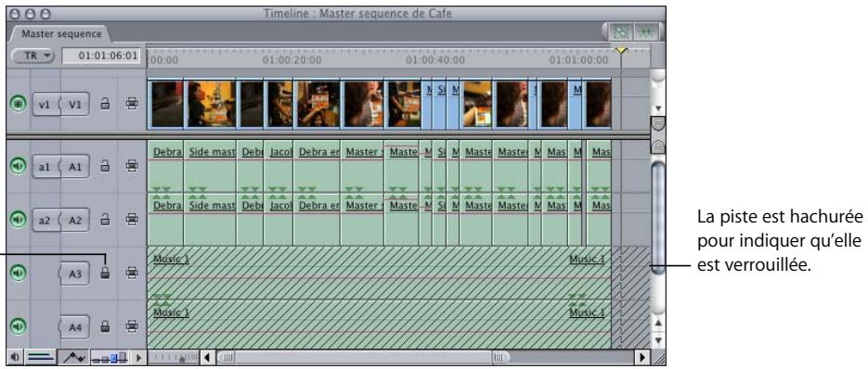Unlock the A3 track padlock
Image resolution: width=868 pixels, height=369 pixels.
(105, 273)
